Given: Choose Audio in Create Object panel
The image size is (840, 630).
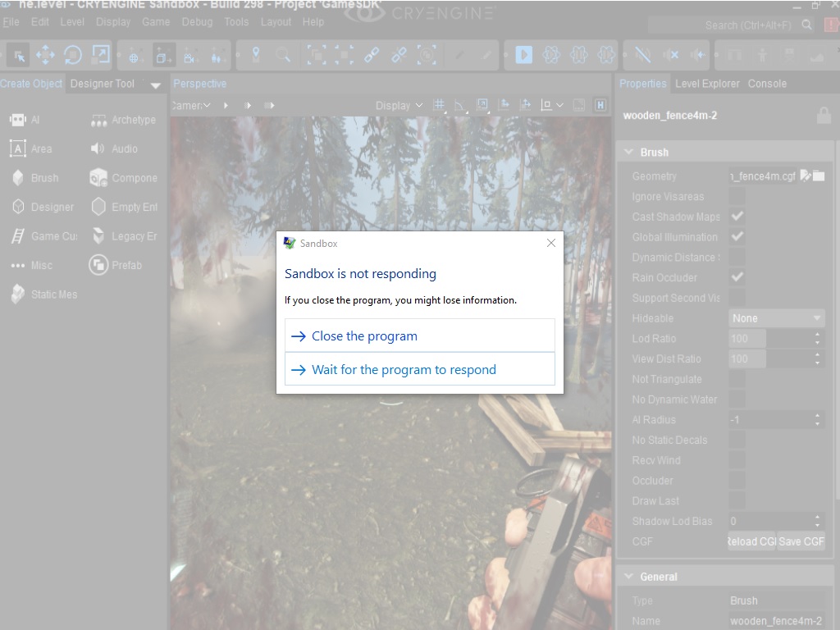Looking at the screenshot, I should point(113,149).
